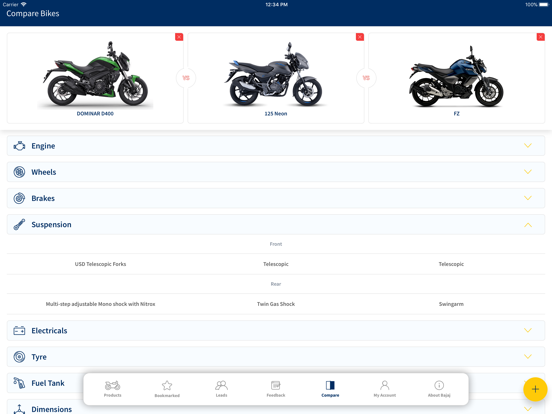Click the Dimensions axes icon

click(19, 409)
